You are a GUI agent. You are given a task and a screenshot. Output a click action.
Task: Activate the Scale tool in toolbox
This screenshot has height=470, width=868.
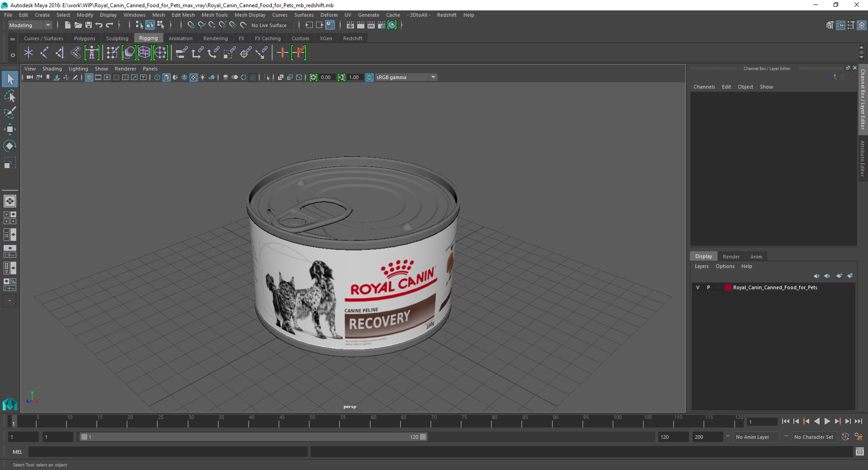pyautogui.click(x=9, y=163)
